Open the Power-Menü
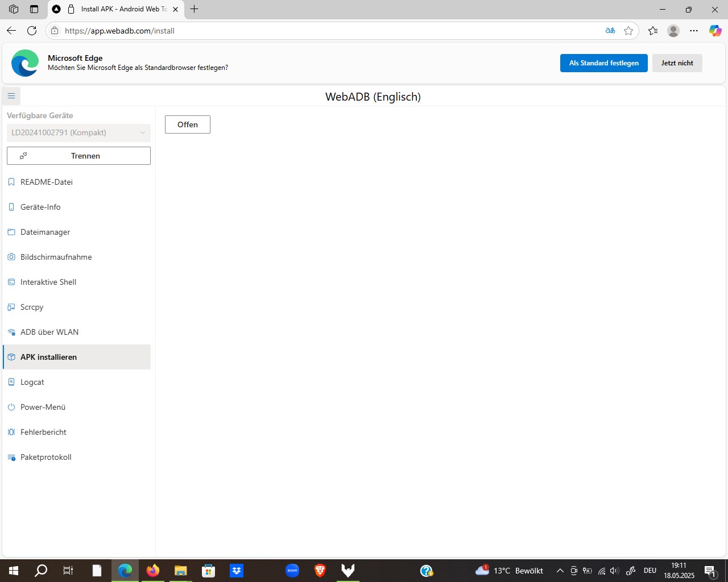728x582 pixels. tap(77, 407)
